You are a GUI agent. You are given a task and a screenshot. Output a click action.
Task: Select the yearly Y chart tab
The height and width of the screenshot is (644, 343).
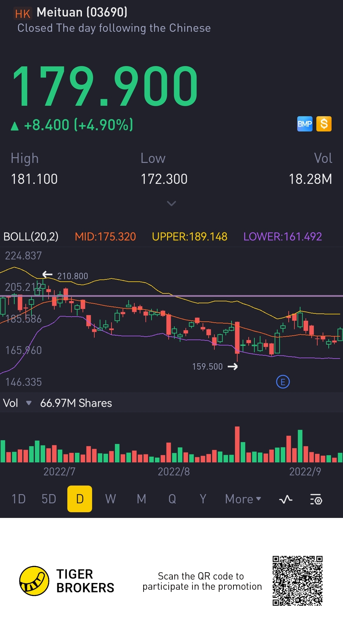[x=203, y=499]
